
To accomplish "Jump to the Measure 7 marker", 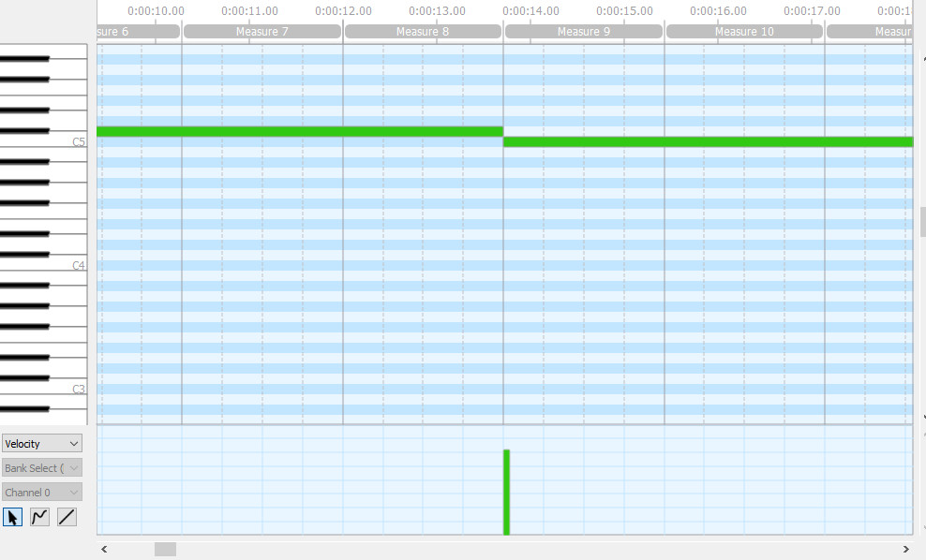I will coord(262,32).
